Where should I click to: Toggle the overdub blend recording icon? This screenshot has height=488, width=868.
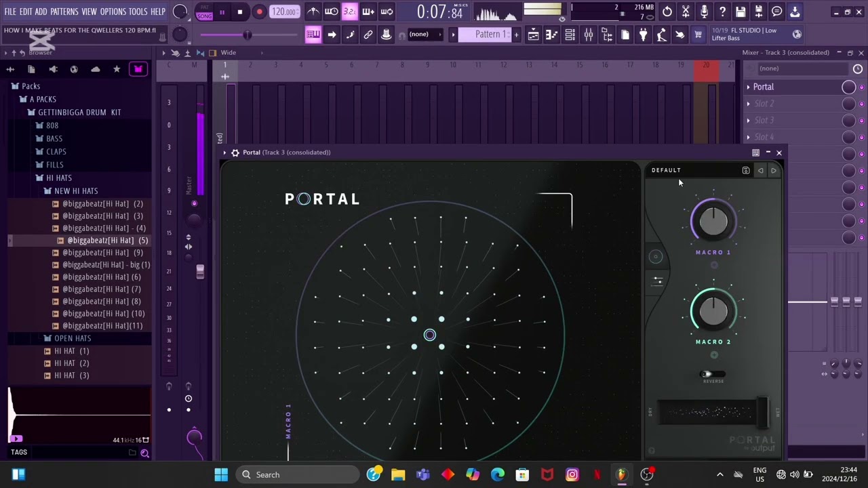pos(368,12)
